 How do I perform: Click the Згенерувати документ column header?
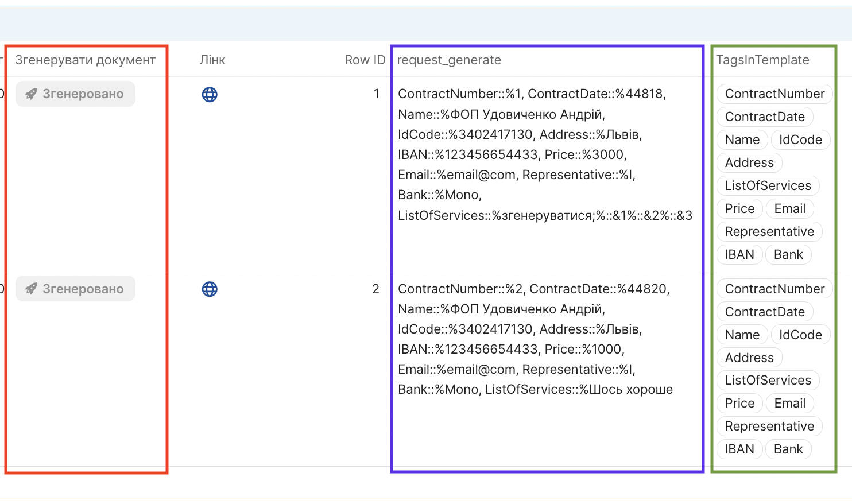86,60
